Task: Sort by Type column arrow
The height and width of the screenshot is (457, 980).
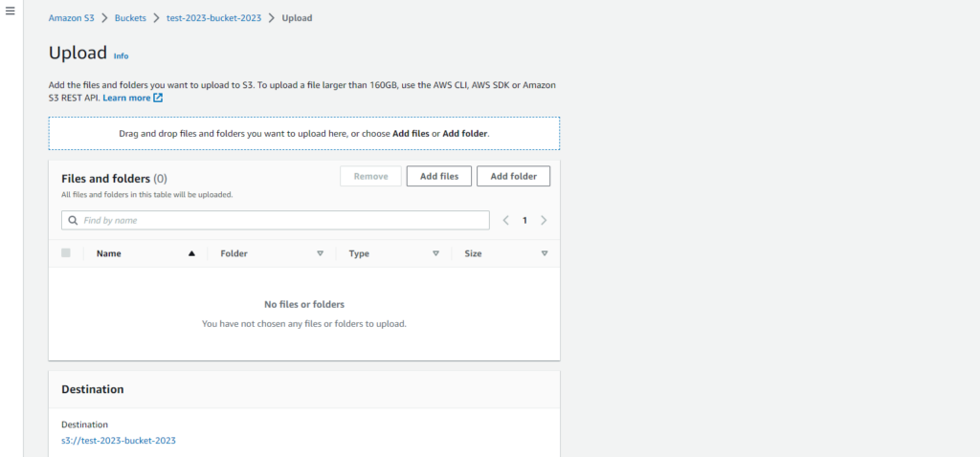Action: 435,253
